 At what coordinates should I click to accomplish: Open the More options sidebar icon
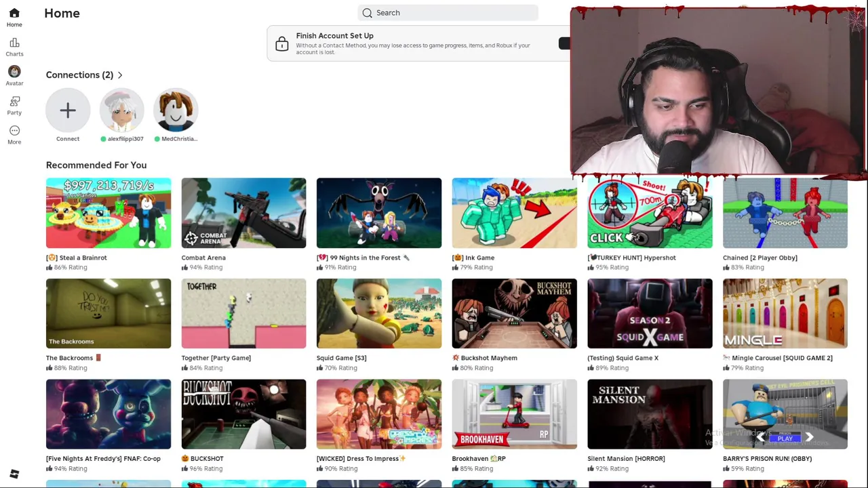(14, 130)
